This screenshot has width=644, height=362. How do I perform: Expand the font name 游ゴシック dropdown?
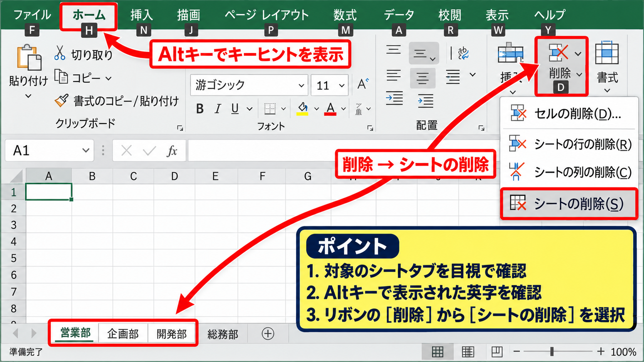(x=301, y=85)
